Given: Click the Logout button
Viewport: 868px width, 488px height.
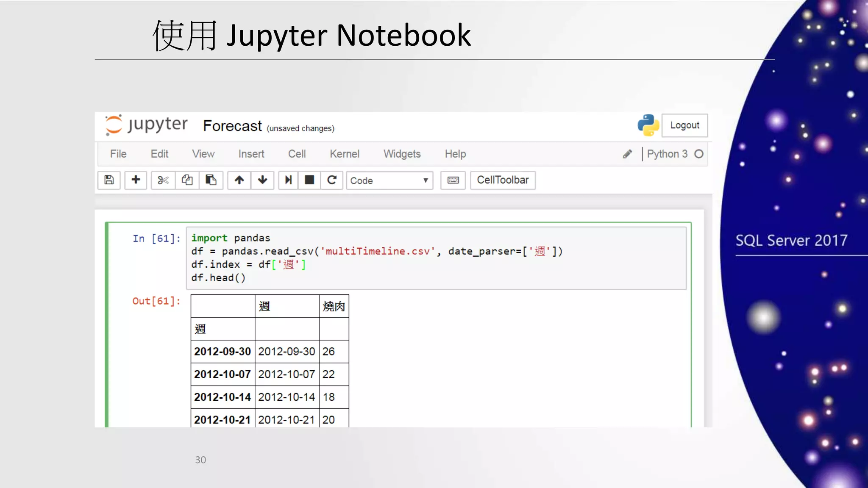Looking at the screenshot, I should [684, 125].
